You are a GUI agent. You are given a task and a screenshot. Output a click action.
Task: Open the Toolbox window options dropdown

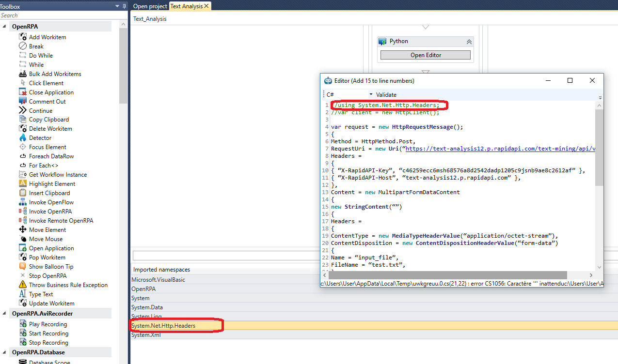tap(117, 6)
